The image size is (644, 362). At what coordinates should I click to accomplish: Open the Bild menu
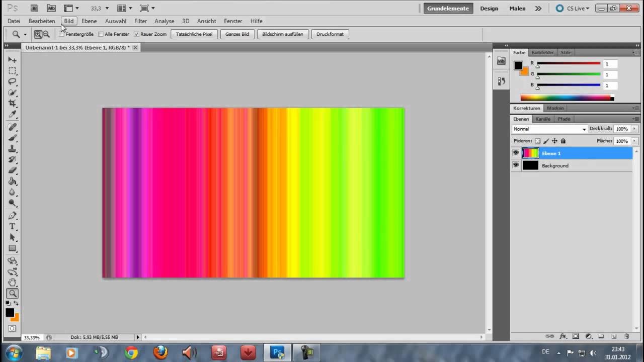pyautogui.click(x=68, y=21)
